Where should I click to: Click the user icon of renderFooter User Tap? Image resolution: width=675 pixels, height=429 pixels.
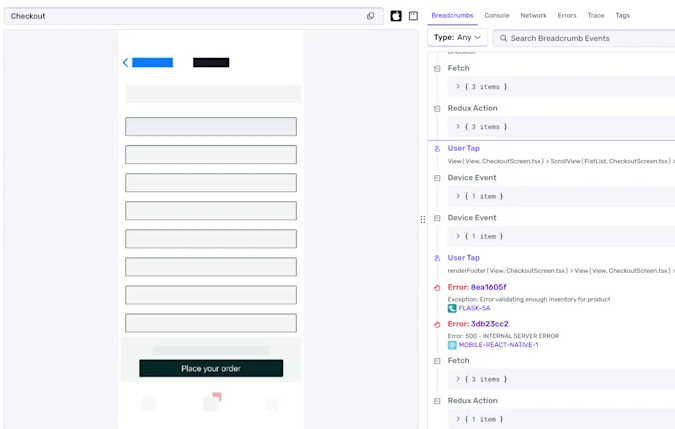(437, 258)
